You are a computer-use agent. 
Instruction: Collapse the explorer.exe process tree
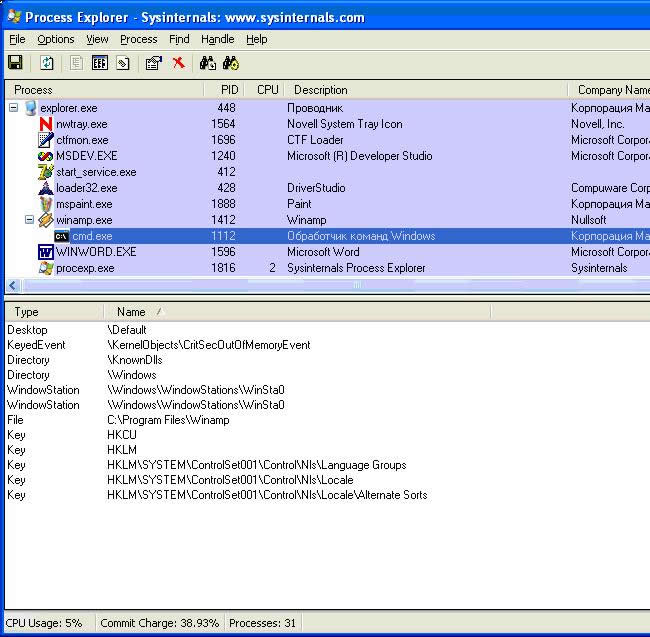13,108
